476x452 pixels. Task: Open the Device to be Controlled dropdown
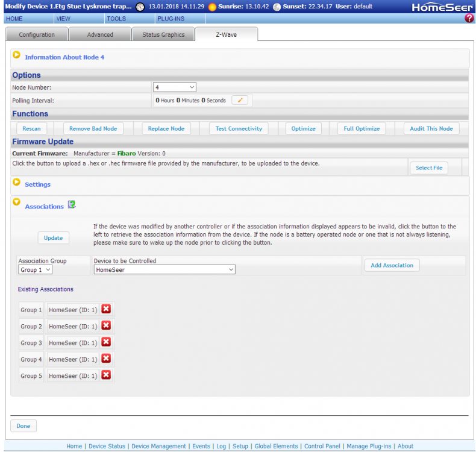pos(164,270)
